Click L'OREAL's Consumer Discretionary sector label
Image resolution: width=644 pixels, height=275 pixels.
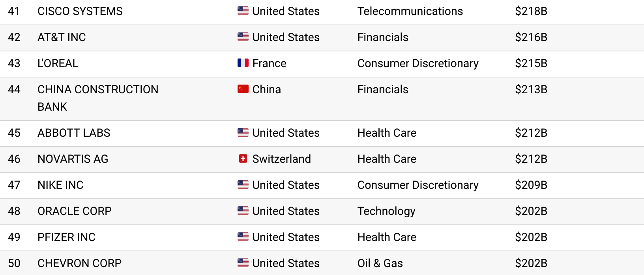[x=418, y=63]
